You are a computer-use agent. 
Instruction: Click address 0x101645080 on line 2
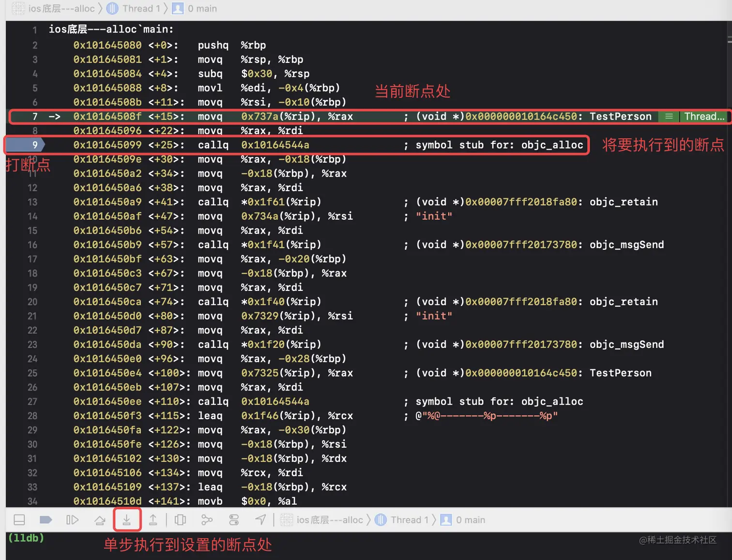coord(107,45)
